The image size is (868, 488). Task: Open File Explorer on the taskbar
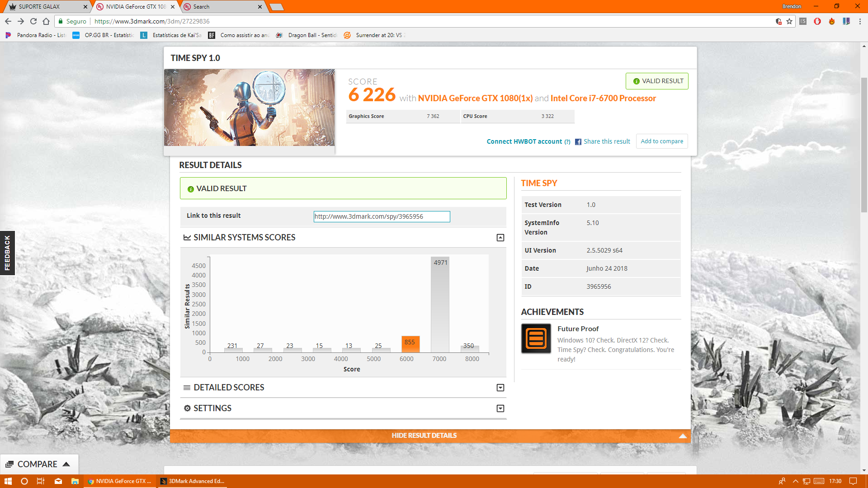tap(75, 481)
